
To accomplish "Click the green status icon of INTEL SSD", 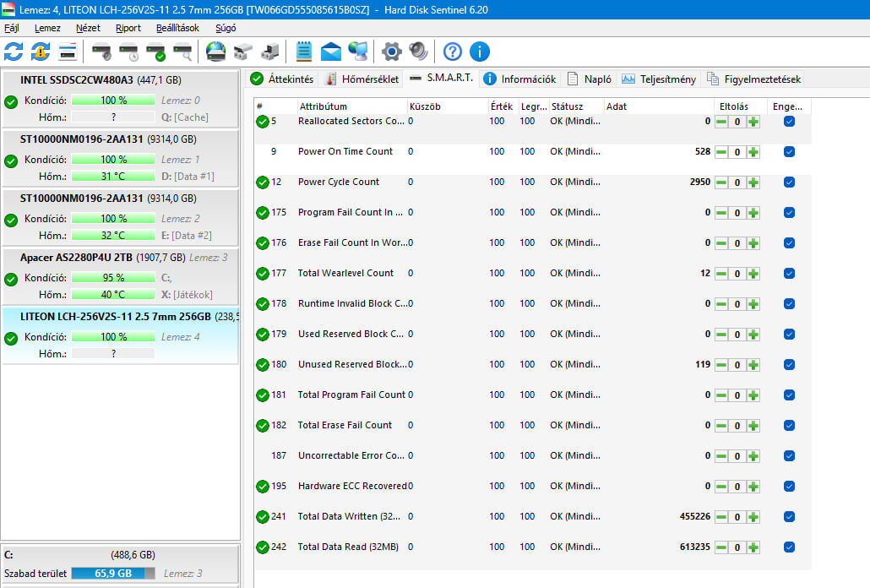I will click(11, 102).
